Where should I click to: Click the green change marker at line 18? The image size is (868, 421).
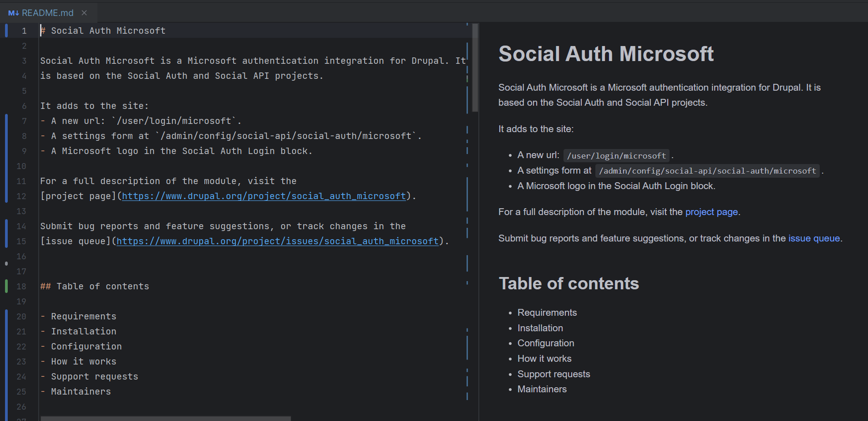6,286
